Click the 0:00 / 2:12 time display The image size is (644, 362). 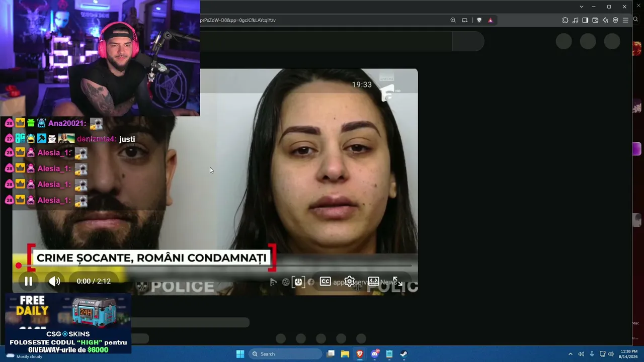click(x=94, y=282)
